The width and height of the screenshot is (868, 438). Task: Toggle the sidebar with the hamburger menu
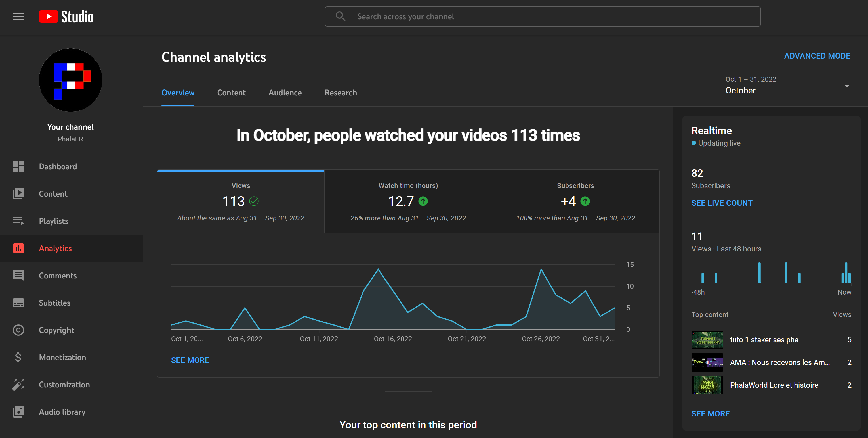tap(18, 16)
